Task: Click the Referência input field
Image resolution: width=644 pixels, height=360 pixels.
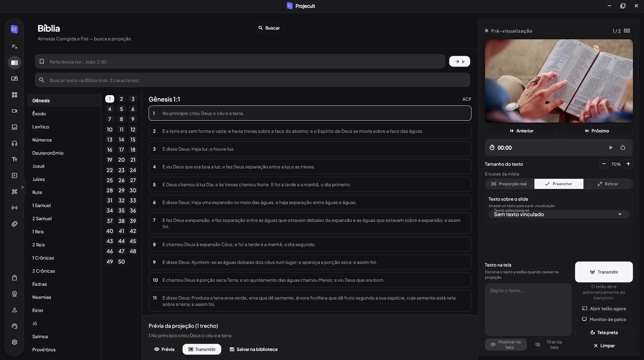Action: [x=240, y=62]
